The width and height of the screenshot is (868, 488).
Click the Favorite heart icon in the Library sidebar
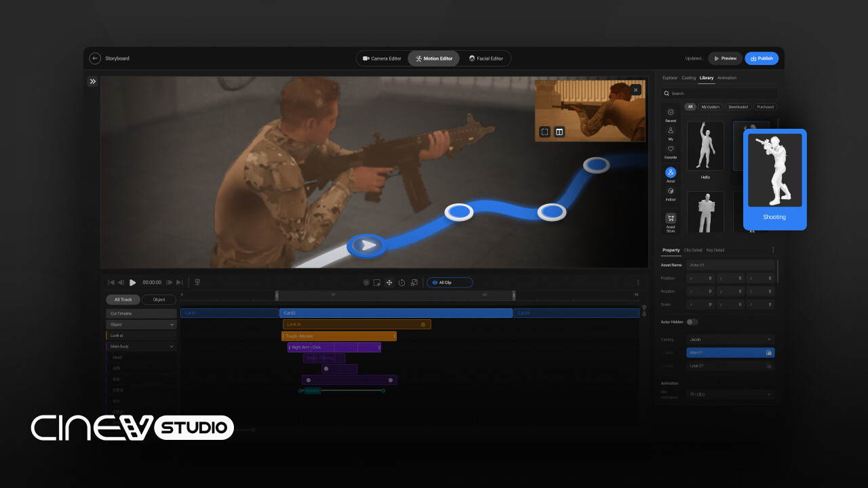670,148
